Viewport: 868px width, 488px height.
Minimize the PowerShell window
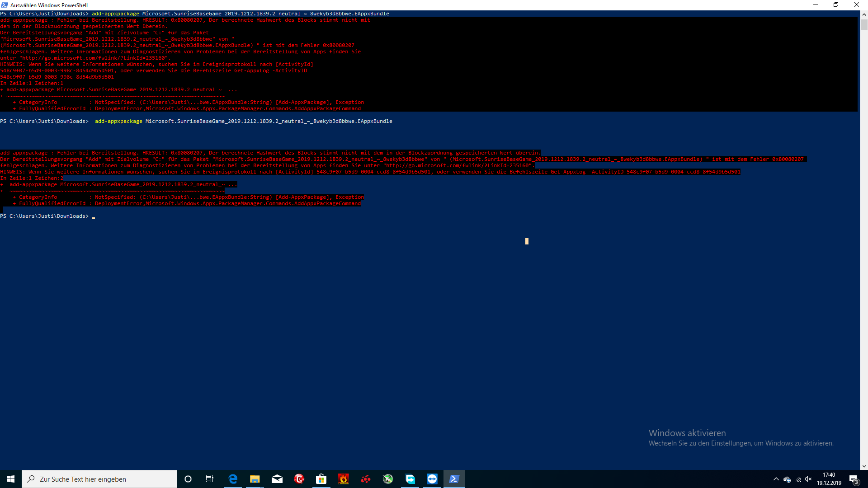click(x=816, y=5)
